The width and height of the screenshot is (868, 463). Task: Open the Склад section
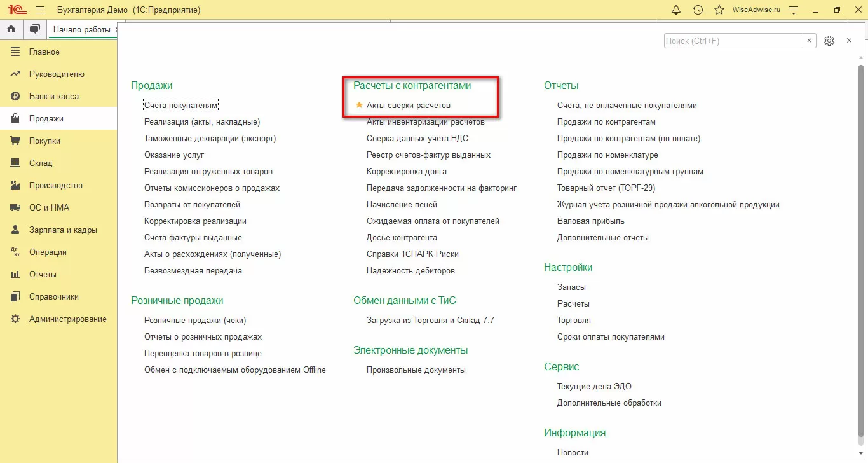coord(58,163)
